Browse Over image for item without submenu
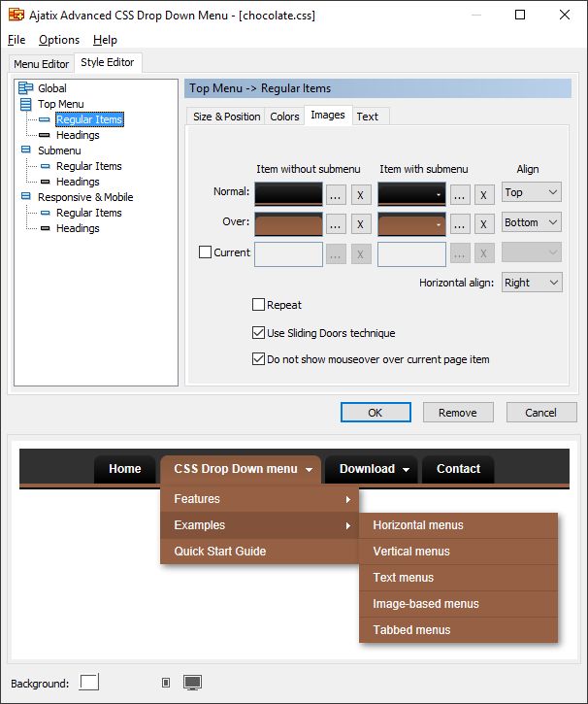The image size is (588, 704). point(336,224)
